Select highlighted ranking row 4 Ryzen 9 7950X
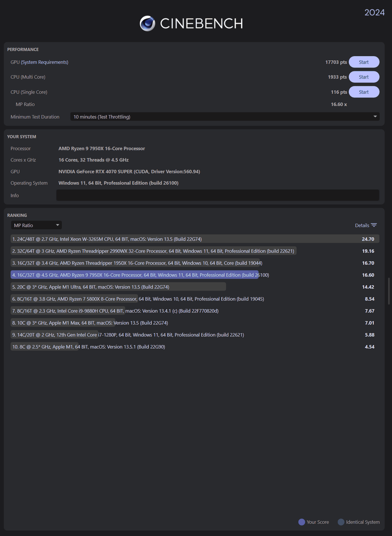The width and height of the screenshot is (392, 536). coord(195,275)
